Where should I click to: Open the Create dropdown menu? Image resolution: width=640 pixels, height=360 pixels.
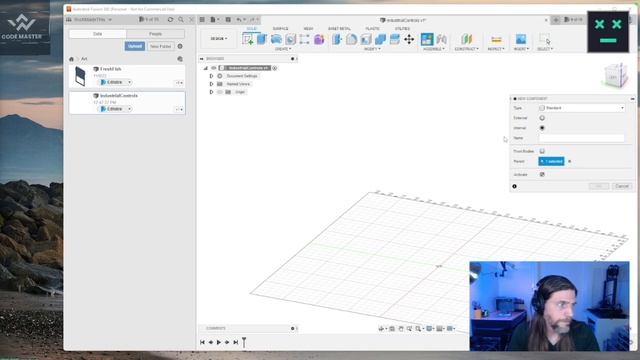pos(283,49)
